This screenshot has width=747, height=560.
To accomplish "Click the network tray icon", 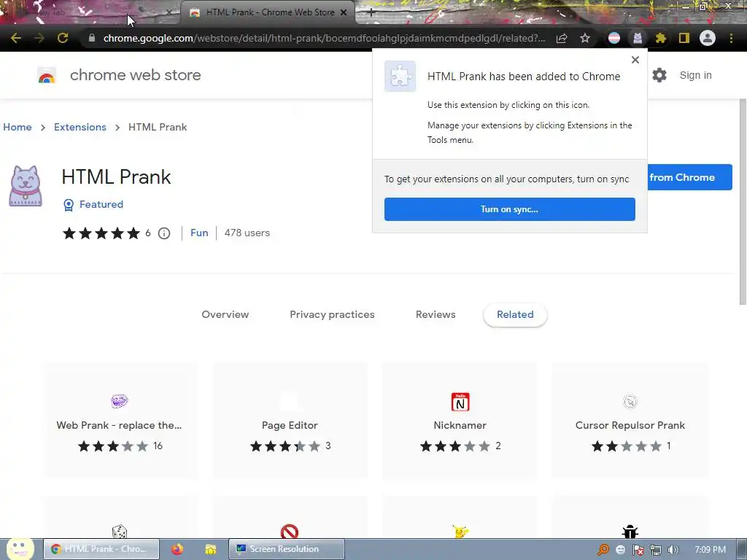I will click(x=656, y=550).
